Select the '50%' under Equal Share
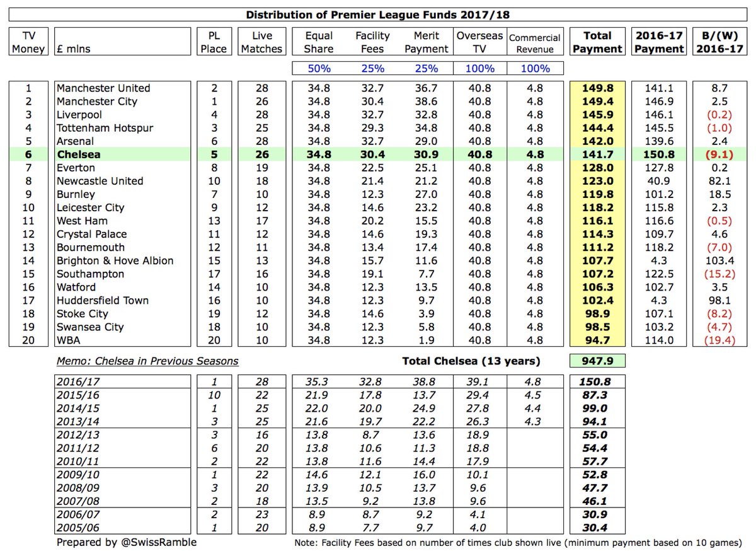This screenshot has width=756, height=551. tap(318, 68)
